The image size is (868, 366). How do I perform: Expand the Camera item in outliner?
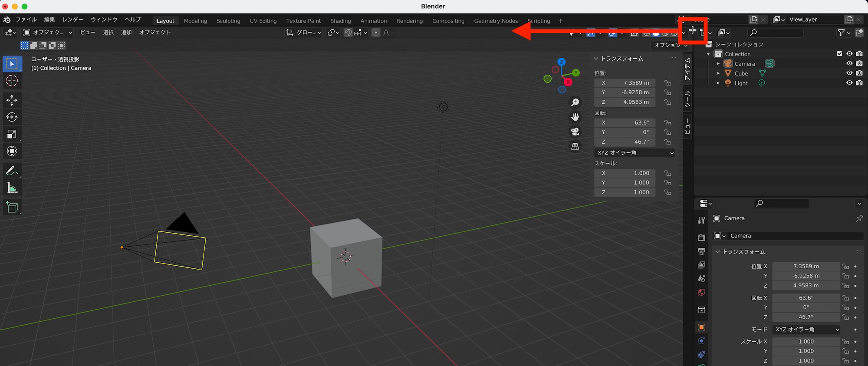(718, 64)
